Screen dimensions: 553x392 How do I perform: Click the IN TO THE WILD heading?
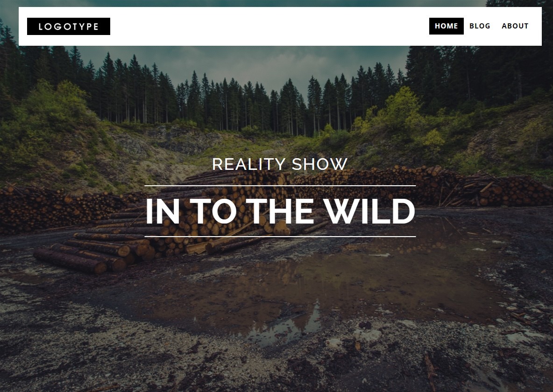280,211
